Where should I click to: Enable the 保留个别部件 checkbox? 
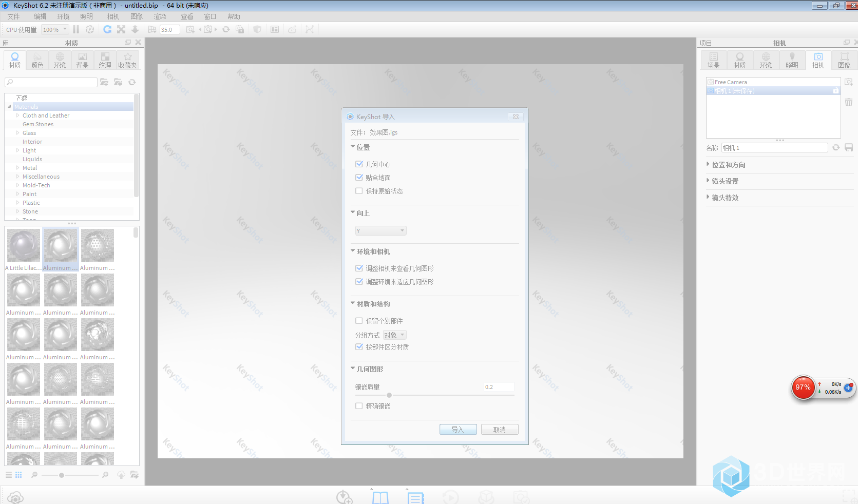click(x=359, y=321)
